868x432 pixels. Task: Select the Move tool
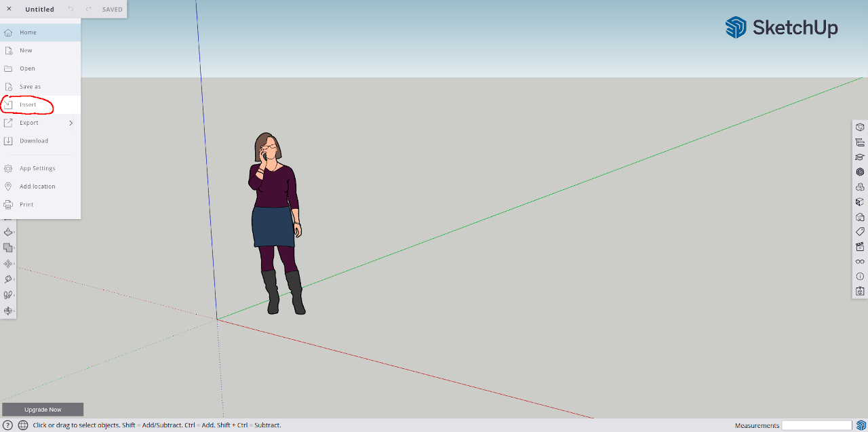coord(9,263)
